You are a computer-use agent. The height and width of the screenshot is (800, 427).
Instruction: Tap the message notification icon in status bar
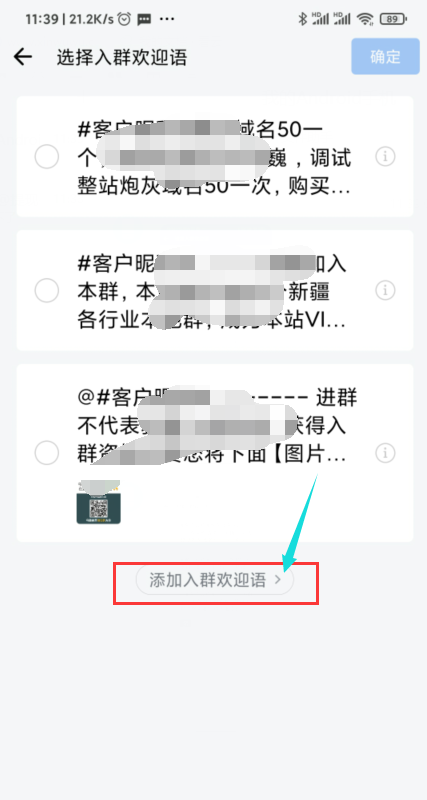click(x=144, y=19)
